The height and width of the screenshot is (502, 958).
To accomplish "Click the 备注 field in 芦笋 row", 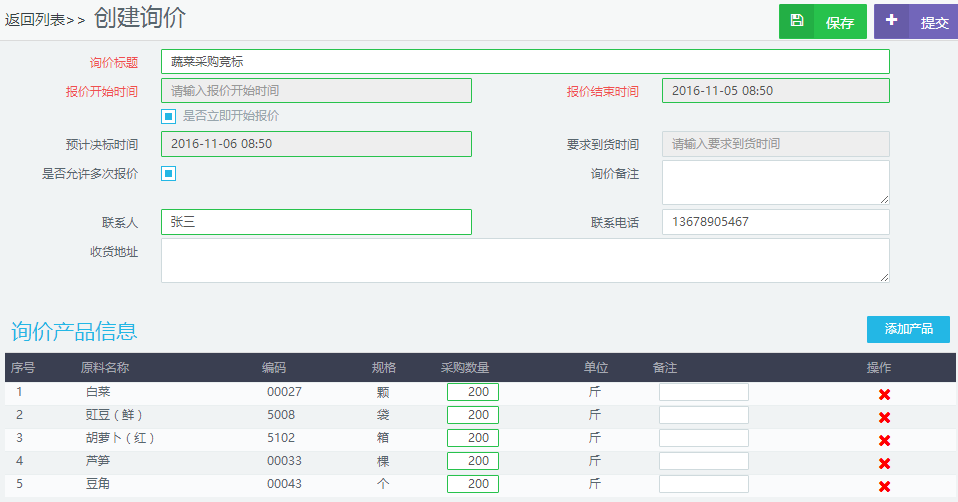I will point(703,461).
